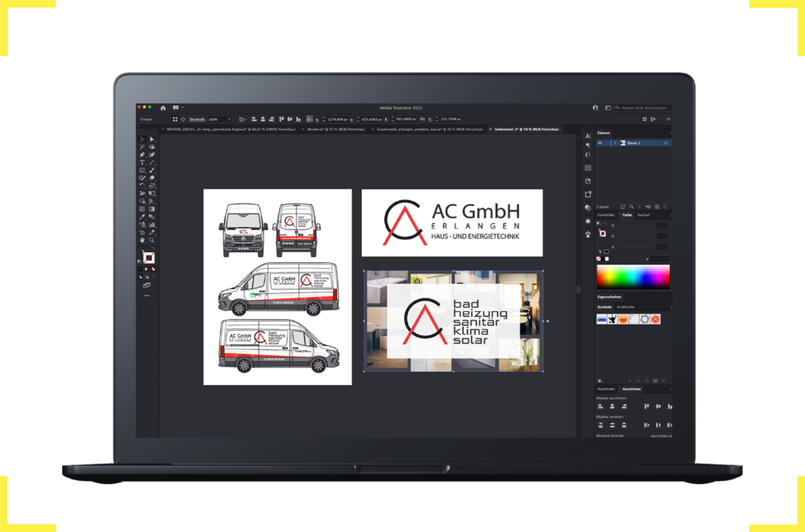Viewport: 805px width, 532px height.
Task: Select the Rotate tool
Action: (x=142, y=185)
